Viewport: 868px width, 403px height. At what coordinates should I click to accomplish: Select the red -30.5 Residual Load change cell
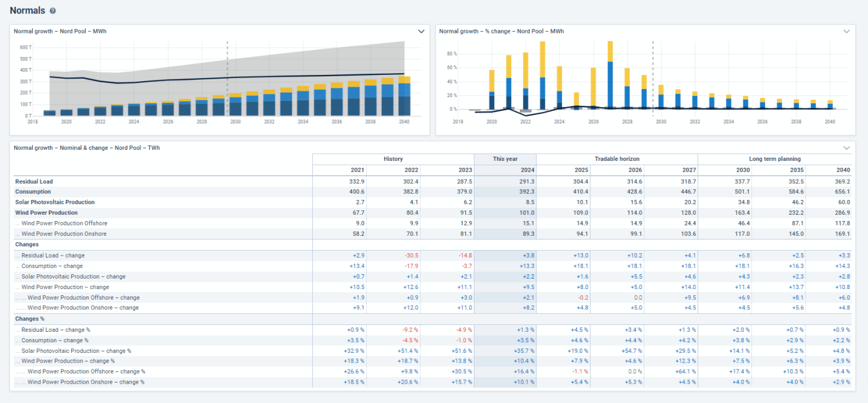412,255
